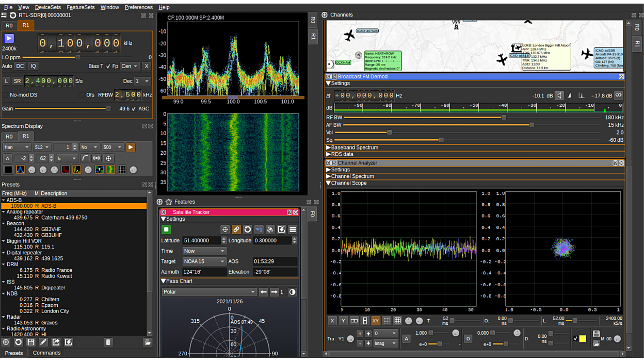This screenshot has height=362, width=644.
Task: Switch to the Commands tab
Action: pos(46,353)
